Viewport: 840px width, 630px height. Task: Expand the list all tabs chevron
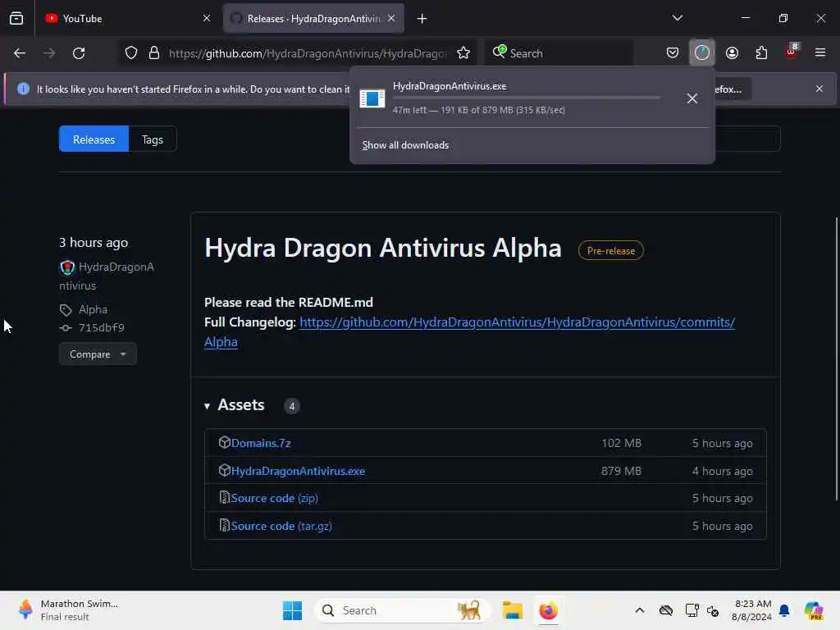(677, 18)
